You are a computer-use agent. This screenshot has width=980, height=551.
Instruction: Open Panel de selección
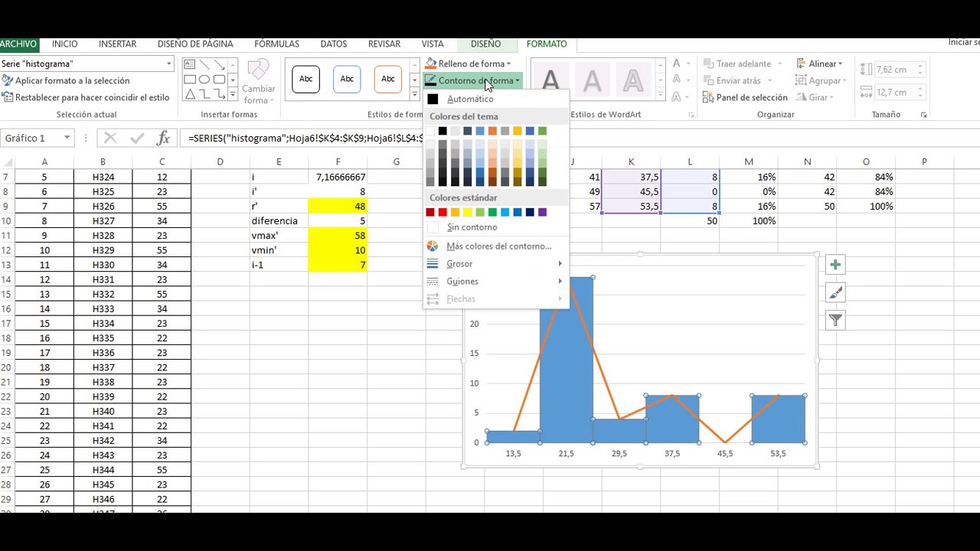pos(745,97)
